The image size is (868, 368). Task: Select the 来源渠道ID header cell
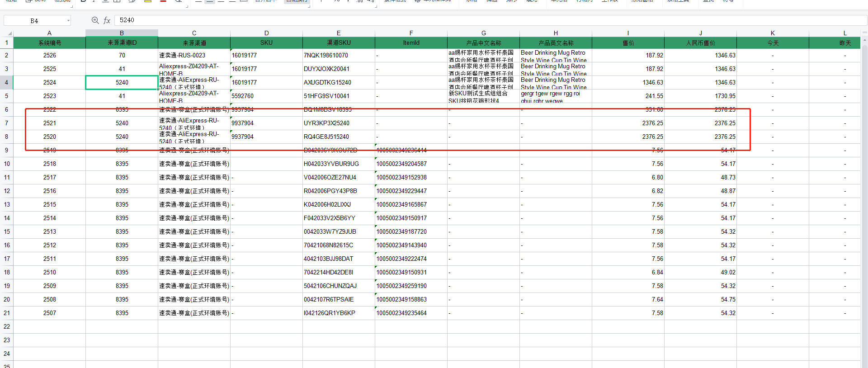coord(122,43)
